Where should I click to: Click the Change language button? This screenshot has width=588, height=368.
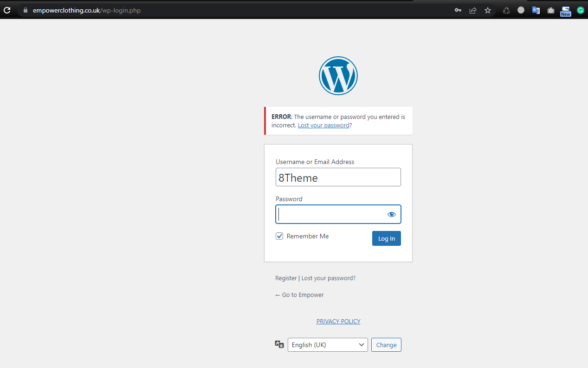(x=386, y=345)
